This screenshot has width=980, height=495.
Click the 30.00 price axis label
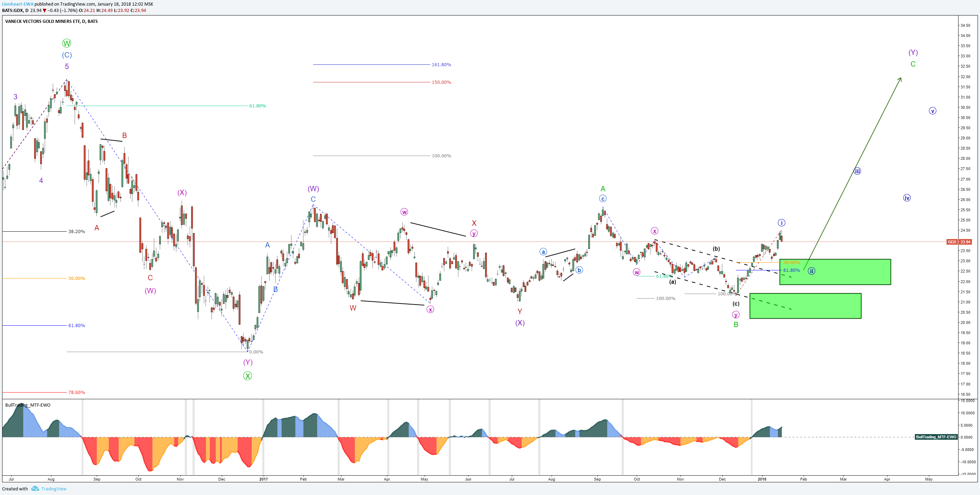click(965, 118)
